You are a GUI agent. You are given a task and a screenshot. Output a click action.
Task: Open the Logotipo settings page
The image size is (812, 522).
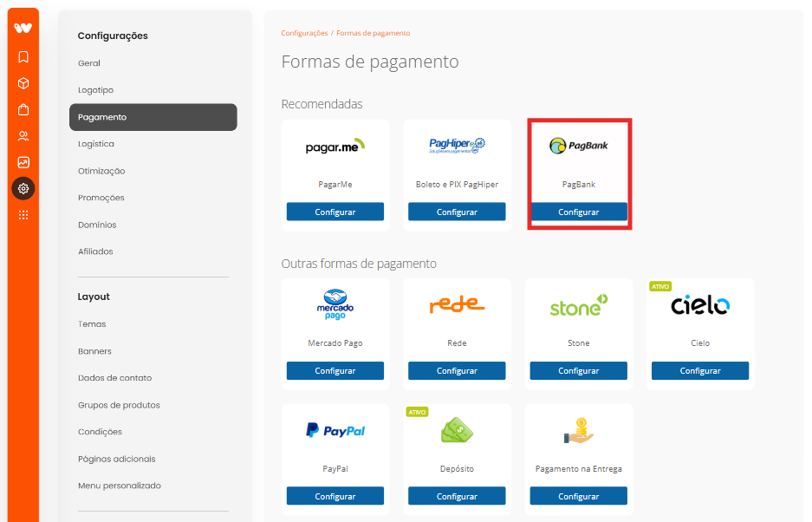coord(96,90)
